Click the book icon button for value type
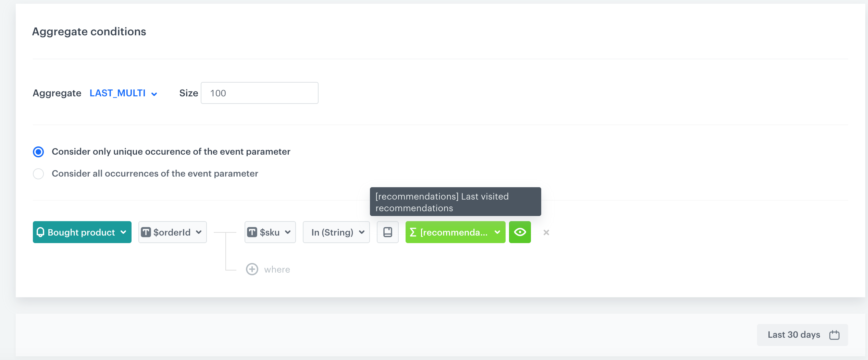This screenshot has height=360, width=868. [387, 232]
